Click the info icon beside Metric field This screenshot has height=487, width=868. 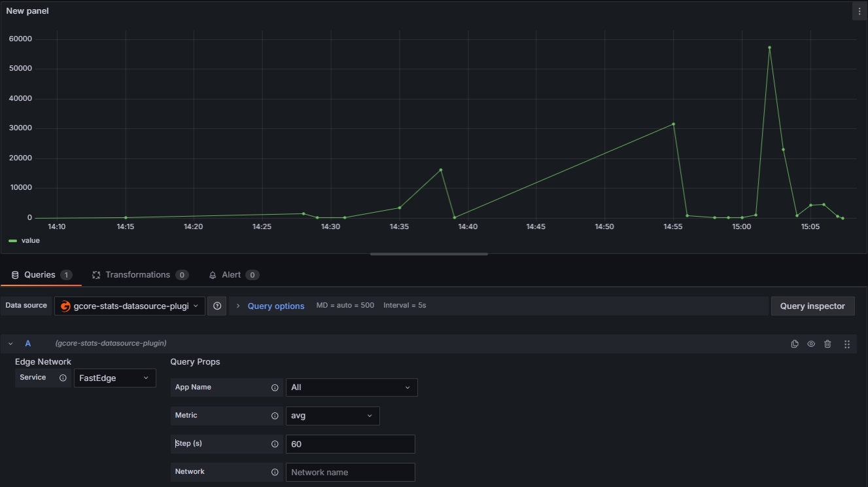pyautogui.click(x=274, y=416)
